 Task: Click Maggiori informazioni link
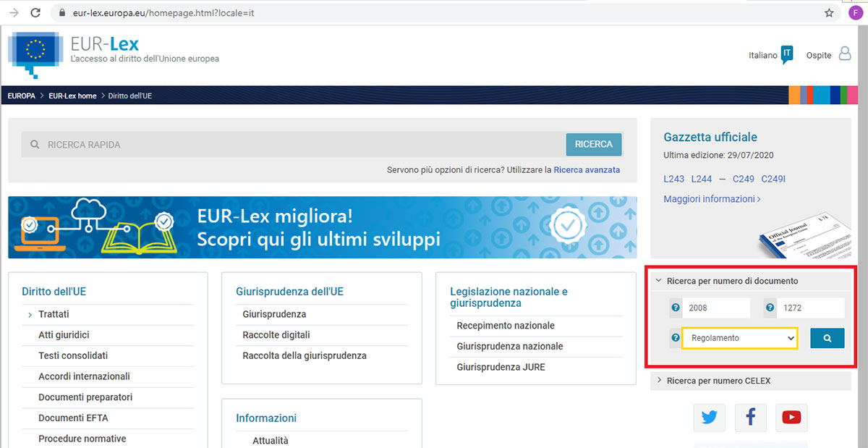pyautogui.click(x=712, y=199)
